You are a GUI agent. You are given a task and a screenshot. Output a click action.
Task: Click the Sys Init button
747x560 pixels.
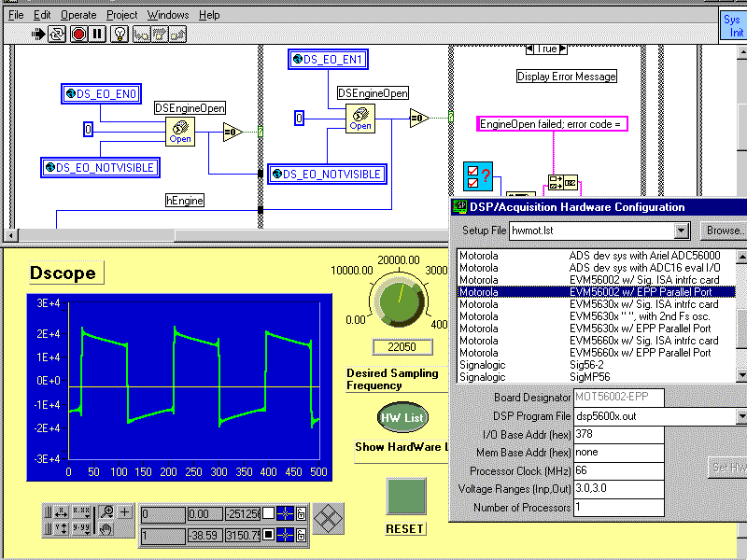click(x=733, y=26)
